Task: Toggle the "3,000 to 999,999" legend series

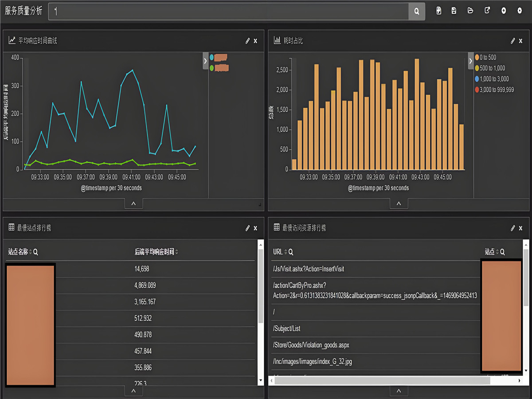Action: 494,90
